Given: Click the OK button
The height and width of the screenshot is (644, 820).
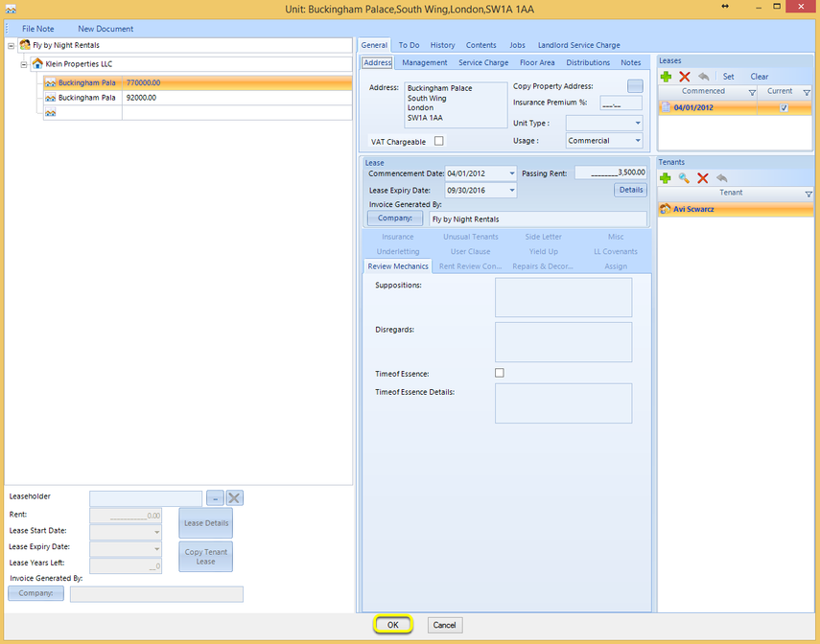Looking at the screenshot, I should coord(393,625).
